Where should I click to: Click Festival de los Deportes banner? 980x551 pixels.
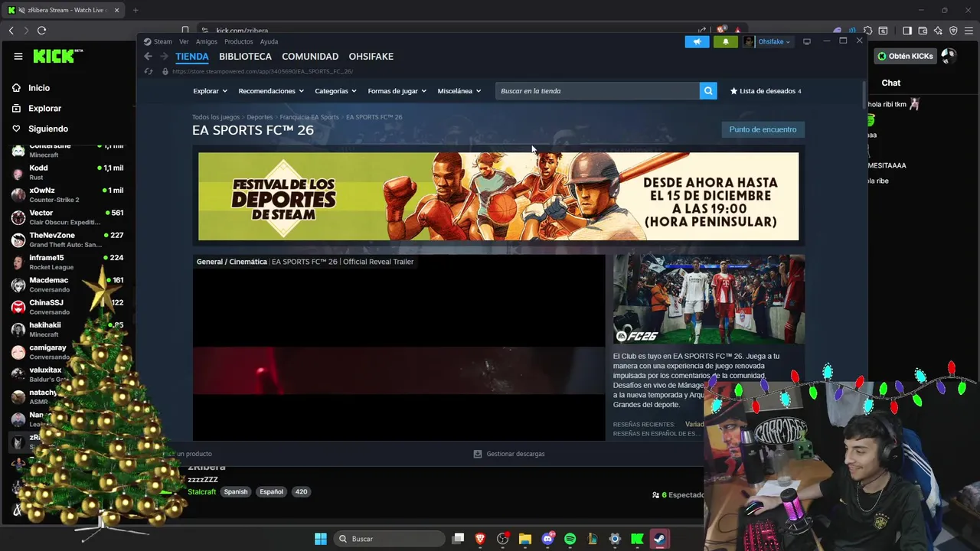pos(498,197)
